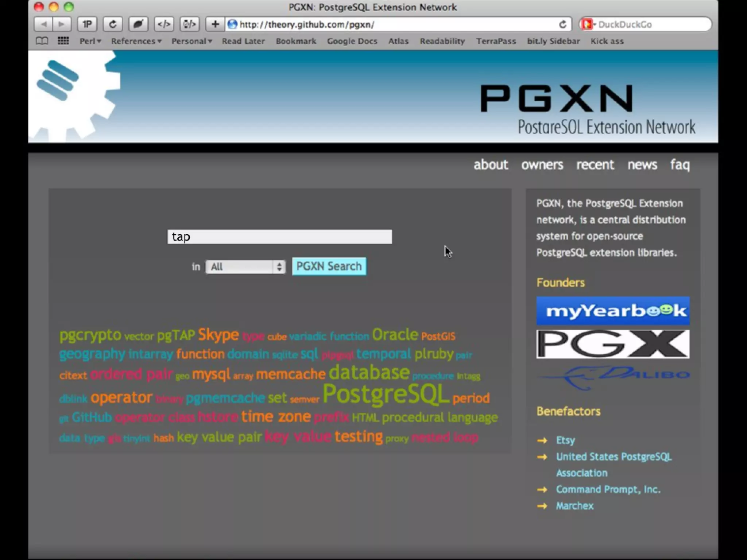Click the myYearbook founder logo
Image resolution: width=747 pixels, height=560 pixels.
[613, 311]
